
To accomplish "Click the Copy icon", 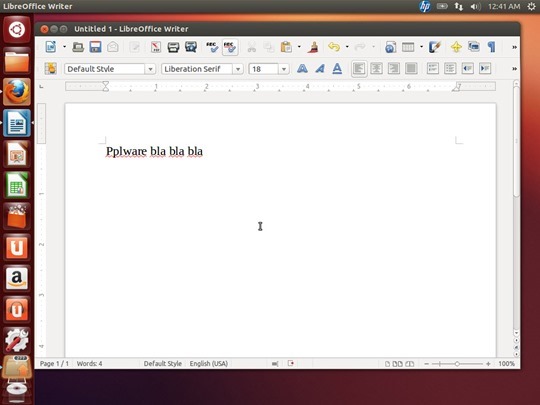I will 269,47.
